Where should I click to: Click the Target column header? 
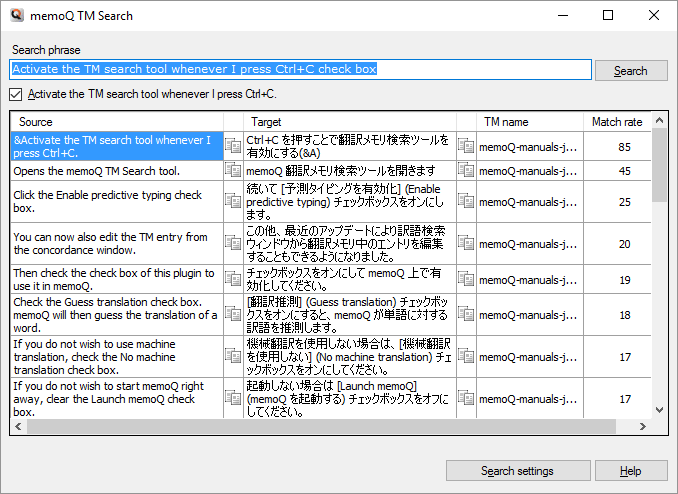tap(350, 122)
